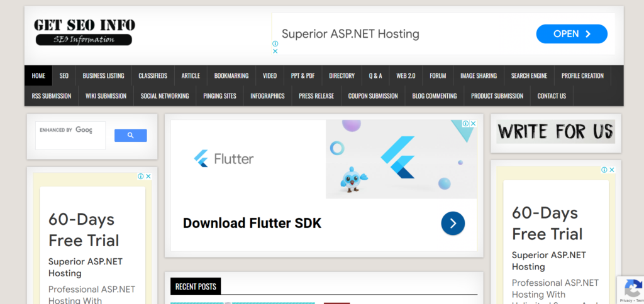This screenshot has height=304, width=644.
Task: Click 'Superior ASP.NET Hosting' in top banner
Action: pos(350,34)
